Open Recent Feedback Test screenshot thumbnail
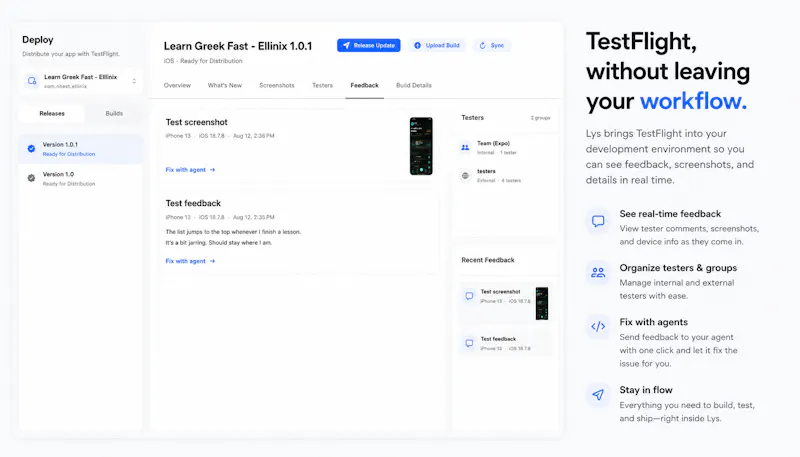 542,303
